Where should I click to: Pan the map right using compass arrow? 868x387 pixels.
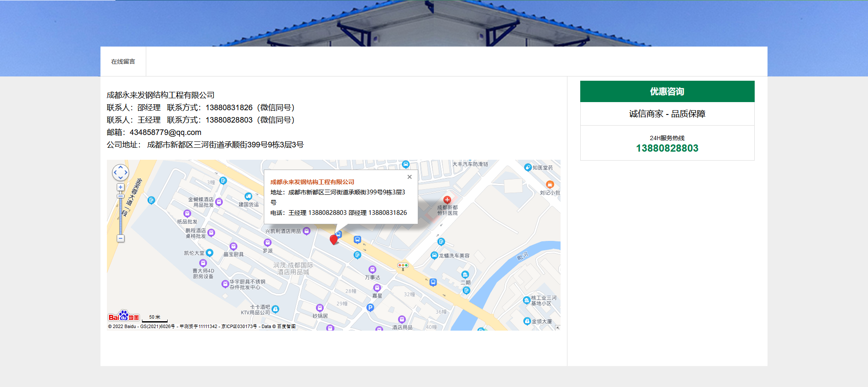click(126, 173)
